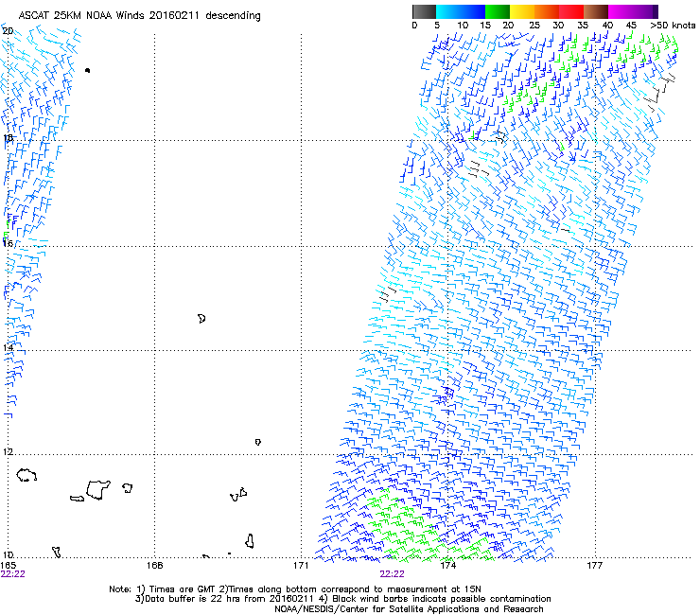Click the longitude label 174
Screen dimensions: 700x615
pos(447,566)
